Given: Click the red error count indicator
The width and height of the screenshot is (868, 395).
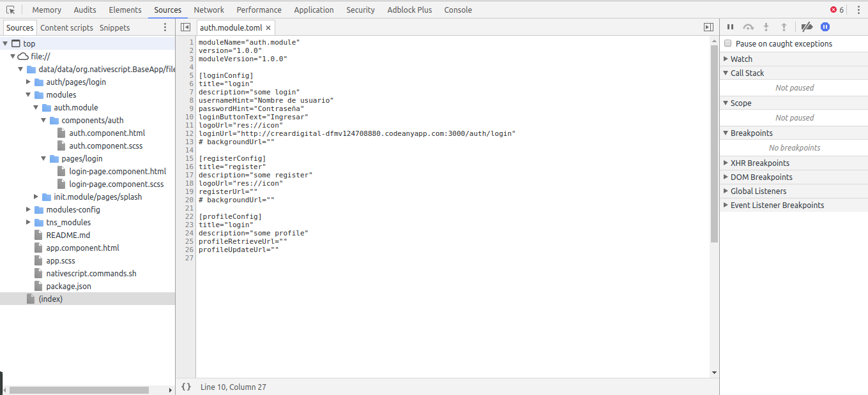Looking at the screenshot, I should [837, 10].
